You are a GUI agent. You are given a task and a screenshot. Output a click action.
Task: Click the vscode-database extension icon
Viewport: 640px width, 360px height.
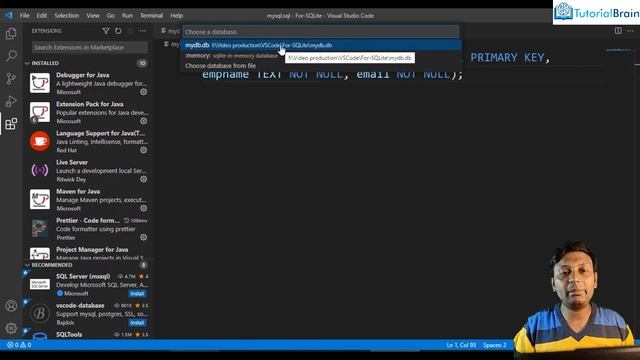[40, 313]
